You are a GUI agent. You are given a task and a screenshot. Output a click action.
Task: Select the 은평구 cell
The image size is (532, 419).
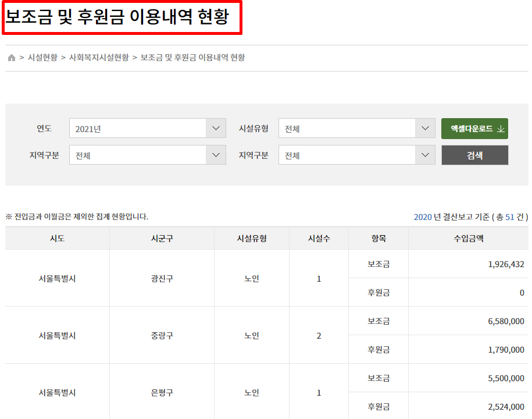[162, 392]
